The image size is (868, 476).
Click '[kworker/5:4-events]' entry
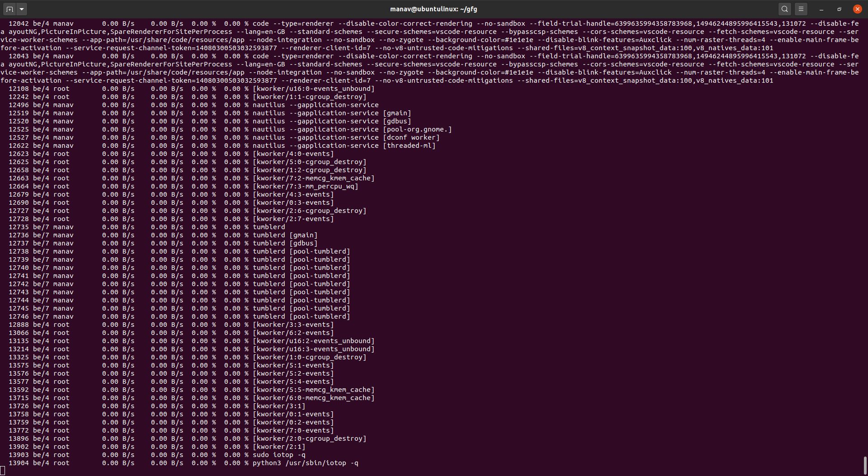pos(293,382)
